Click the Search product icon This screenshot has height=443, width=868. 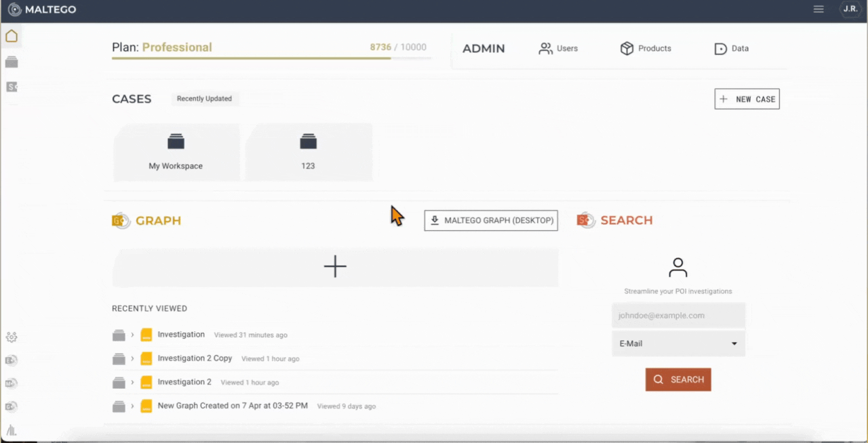pyautogui.click(x=586, y=221)
